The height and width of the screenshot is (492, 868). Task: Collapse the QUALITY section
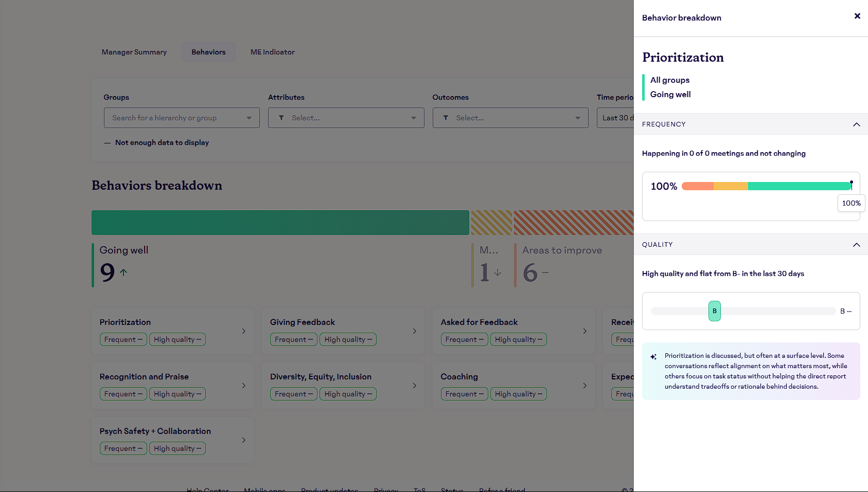click(856, 245)
